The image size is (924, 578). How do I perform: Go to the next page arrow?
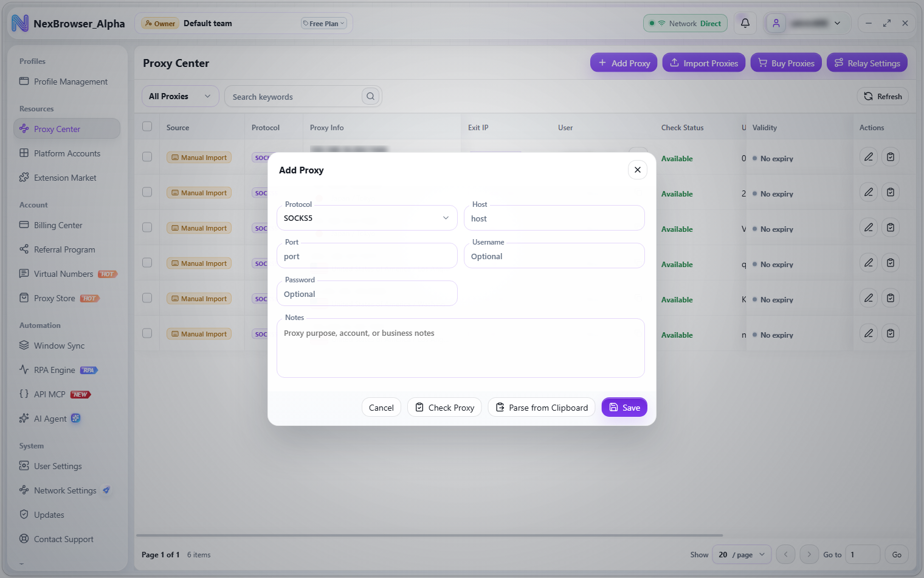[x=809, y=554]
